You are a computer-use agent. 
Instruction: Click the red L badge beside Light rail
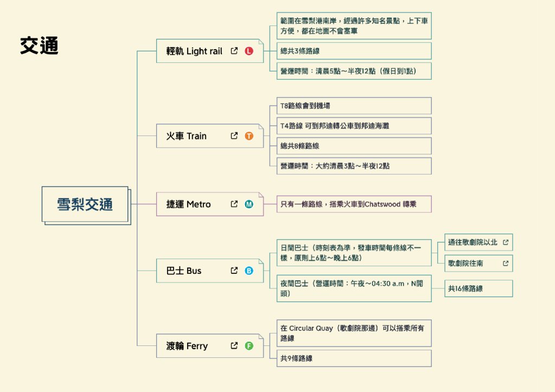[x=248, y=50]
